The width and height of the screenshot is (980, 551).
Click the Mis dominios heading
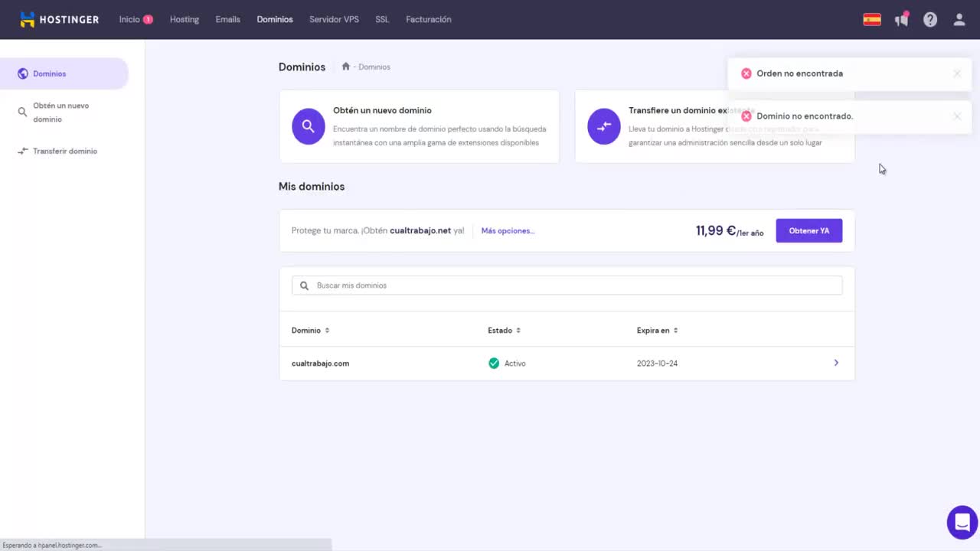(312, 187)
